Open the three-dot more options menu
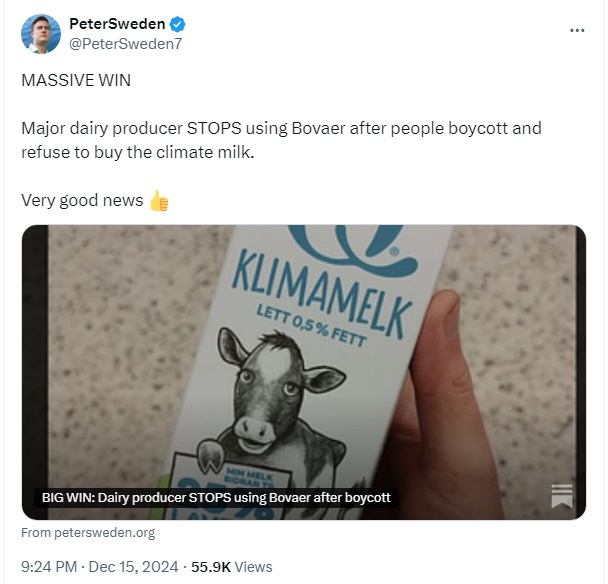The width and height of the screenshot is (608, 584). pos(577,30)
